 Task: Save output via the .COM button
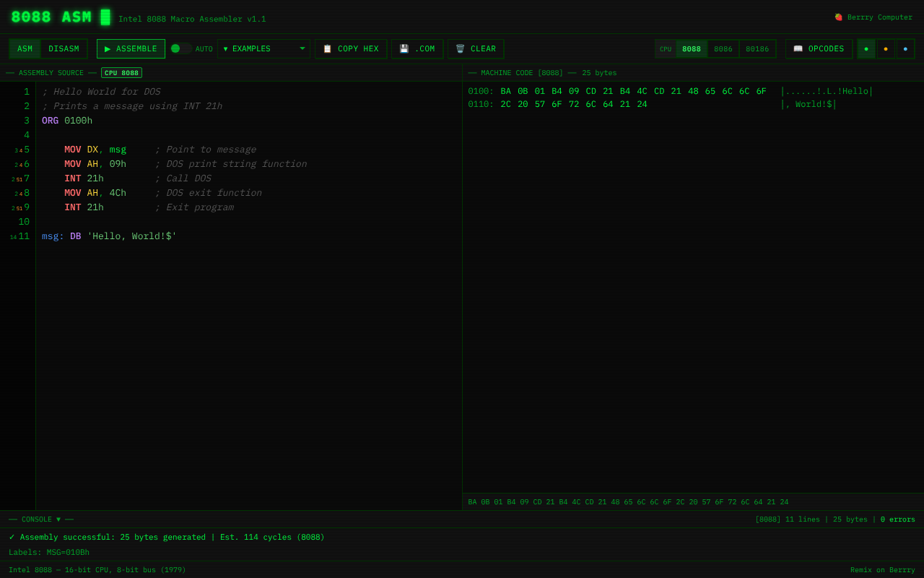(417, 49)
